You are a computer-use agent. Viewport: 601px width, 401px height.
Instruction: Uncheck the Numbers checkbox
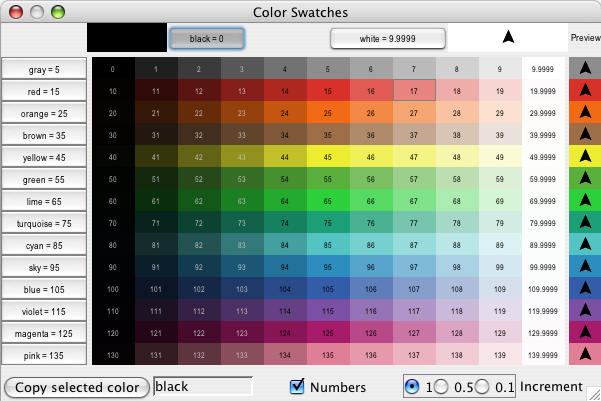[297, 387]
